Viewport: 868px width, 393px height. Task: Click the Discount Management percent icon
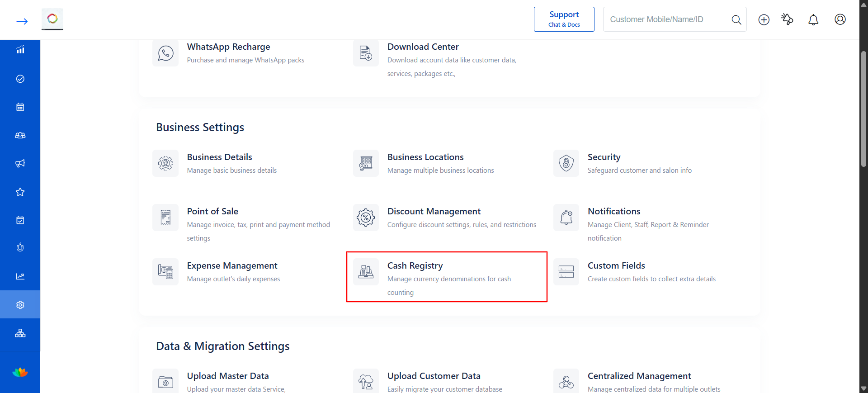[x=366, y=218]
